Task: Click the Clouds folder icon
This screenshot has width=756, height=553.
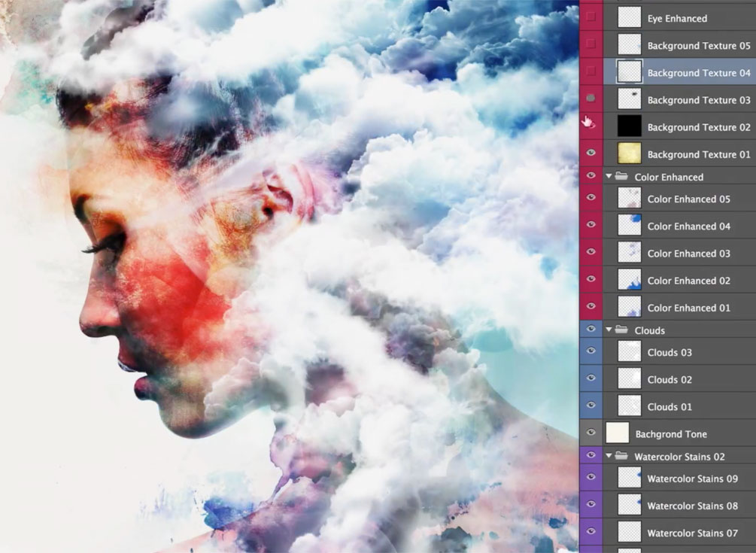Action: click(x=621, y=330)
